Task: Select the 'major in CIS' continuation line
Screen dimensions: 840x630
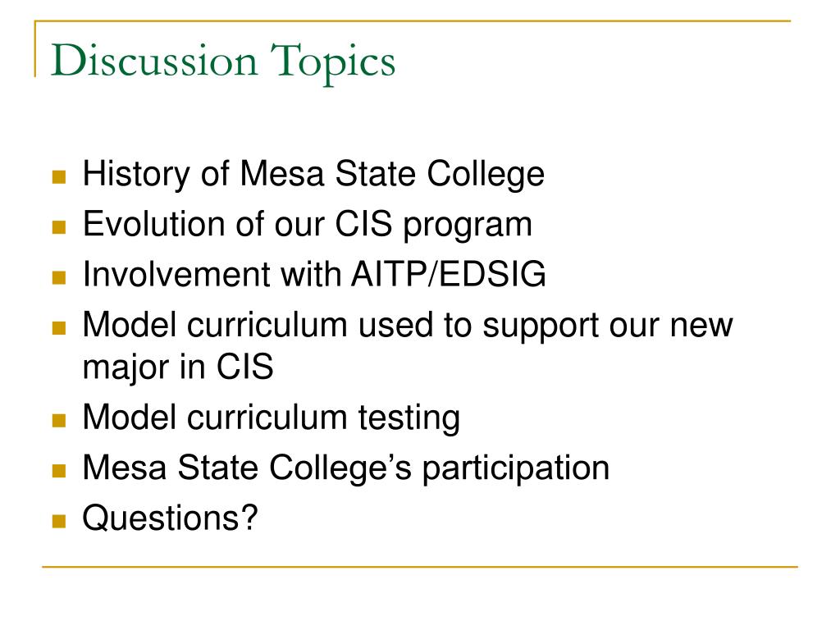Action: click(x=178, y=367)
